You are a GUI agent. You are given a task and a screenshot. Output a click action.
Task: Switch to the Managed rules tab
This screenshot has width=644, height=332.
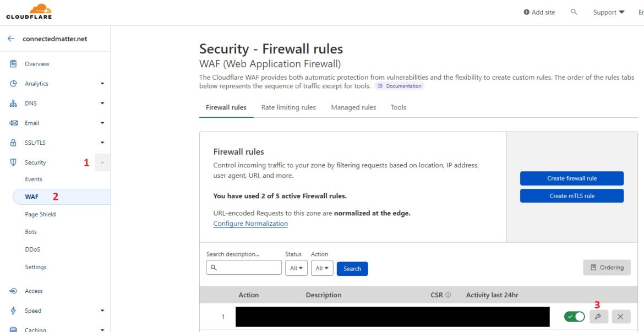click(x=353, y=107)
